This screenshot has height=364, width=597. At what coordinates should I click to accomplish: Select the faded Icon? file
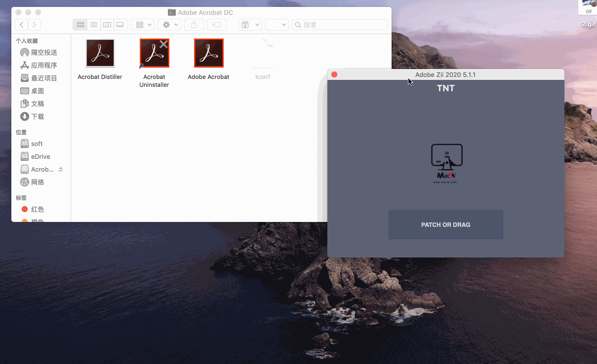click(263, 53)
